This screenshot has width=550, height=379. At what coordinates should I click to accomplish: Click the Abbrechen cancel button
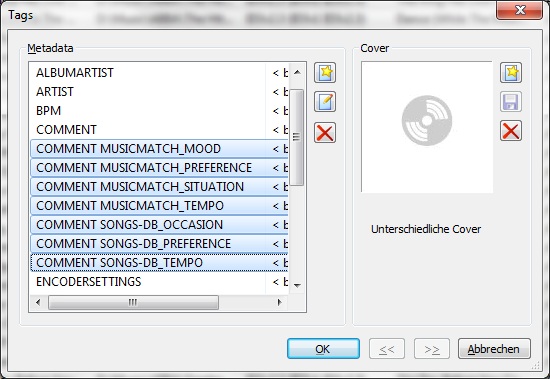coord(494,348)
